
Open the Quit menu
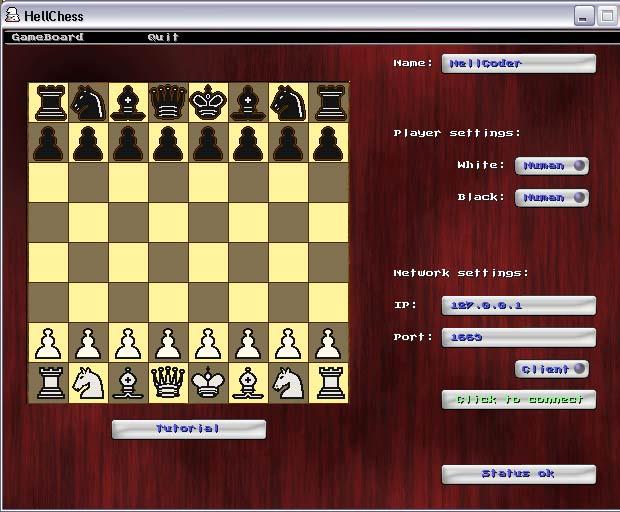pos(163,37)
